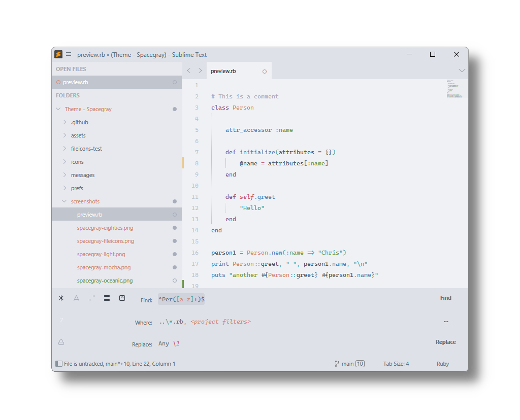Select the preview.rb editor tab
This screenshot has width=520, height=420.
click(239, 71)
